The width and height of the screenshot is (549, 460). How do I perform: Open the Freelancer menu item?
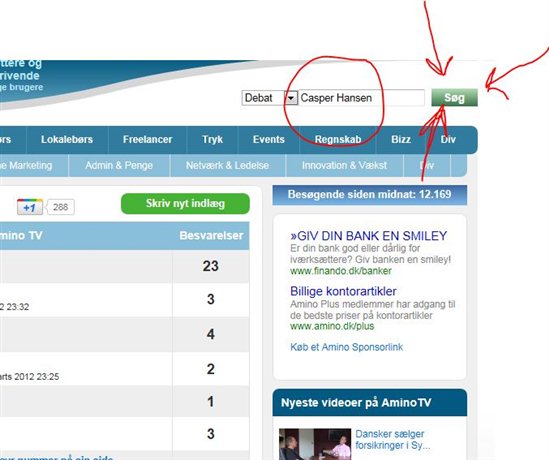click(x=147, y=139)
